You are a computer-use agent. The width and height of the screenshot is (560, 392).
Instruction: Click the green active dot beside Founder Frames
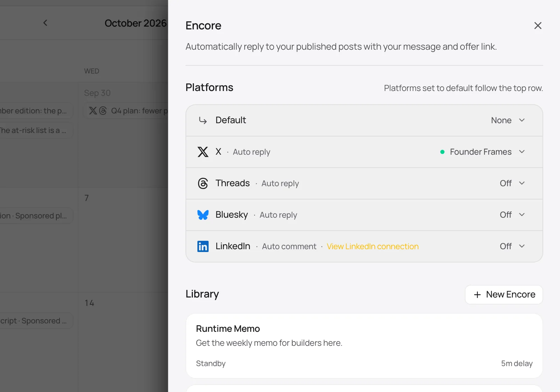pos(442,152)
